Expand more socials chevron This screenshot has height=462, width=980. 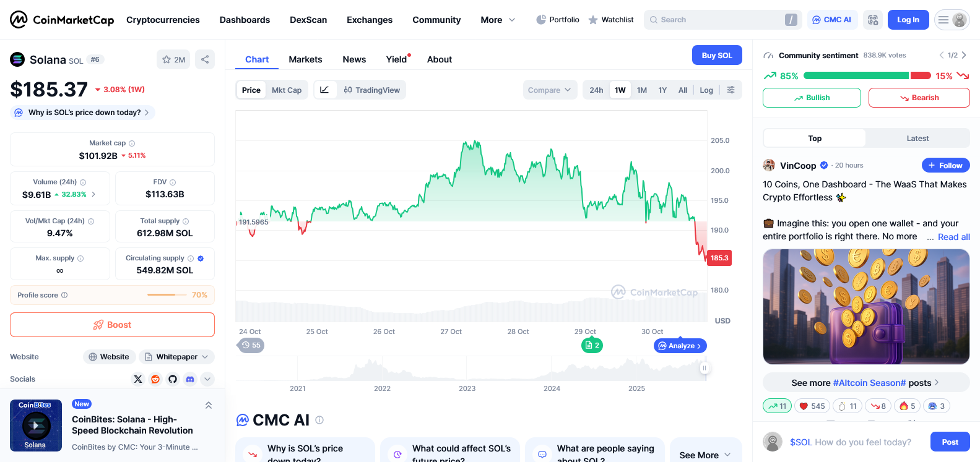pyautogui.click(x=207, y=379)
